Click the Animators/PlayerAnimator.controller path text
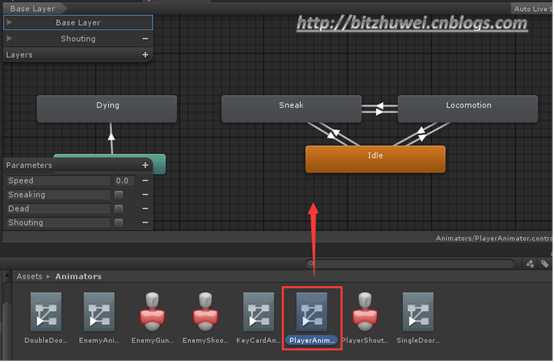 pyautogui.click(x=494, y=238)
